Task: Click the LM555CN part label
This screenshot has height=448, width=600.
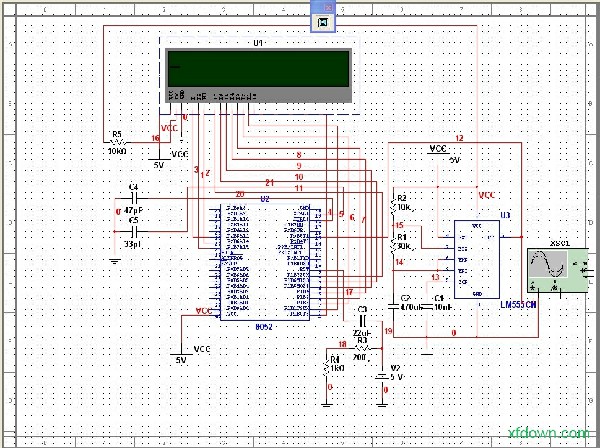Action: 518,305
